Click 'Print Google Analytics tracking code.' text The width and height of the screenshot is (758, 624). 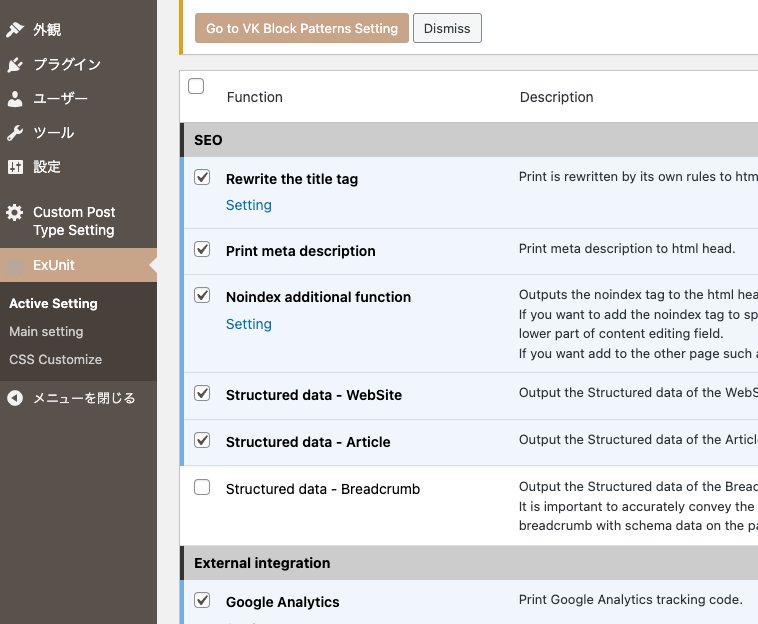pos(630,600)
